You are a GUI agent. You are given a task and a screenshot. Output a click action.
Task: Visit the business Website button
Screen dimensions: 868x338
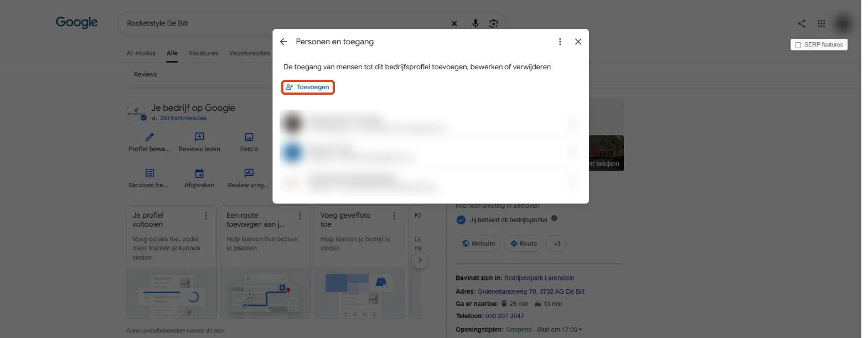pos(479,243)
